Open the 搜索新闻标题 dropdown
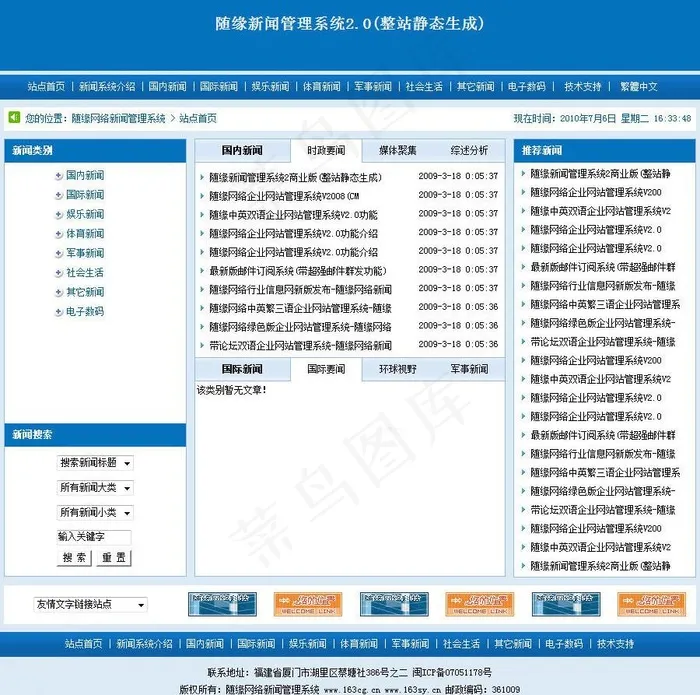The width and height of the screenshot is (700, 695). [x=95, y=463]
